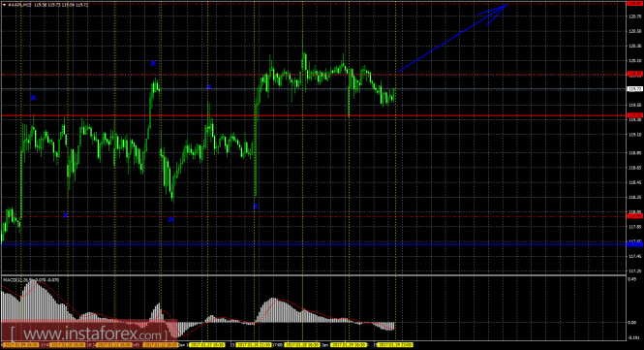Click the red price label on the solid red line

pos(634,115)
